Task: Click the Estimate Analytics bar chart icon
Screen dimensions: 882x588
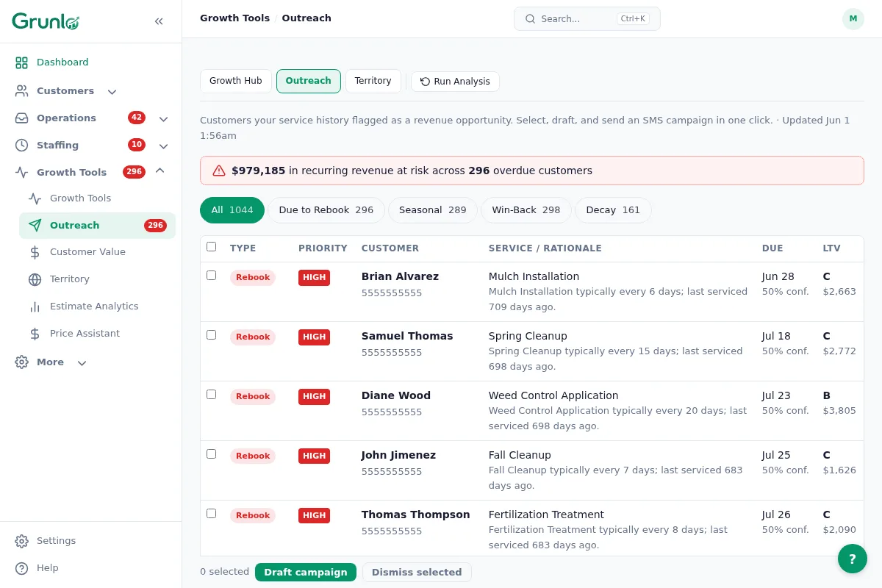Action: click(35, 306)
